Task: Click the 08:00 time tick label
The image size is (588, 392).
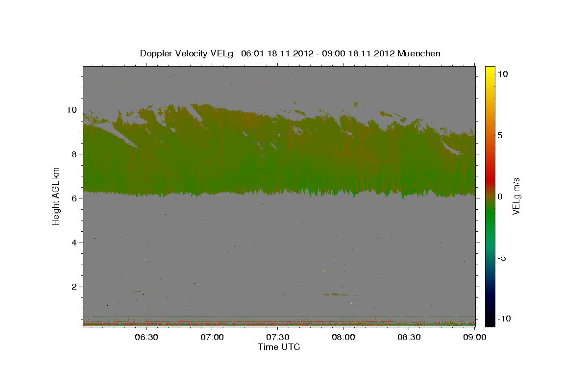Action: coord(343,337)
